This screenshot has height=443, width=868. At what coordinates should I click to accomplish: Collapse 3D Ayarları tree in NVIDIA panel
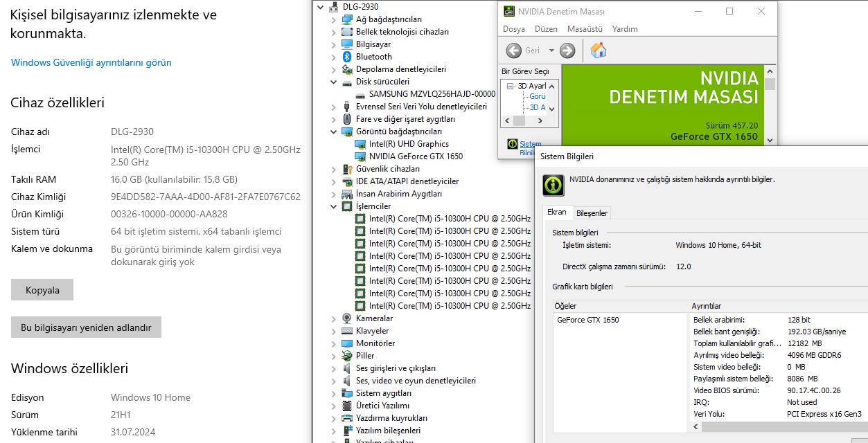pos(510,86)
